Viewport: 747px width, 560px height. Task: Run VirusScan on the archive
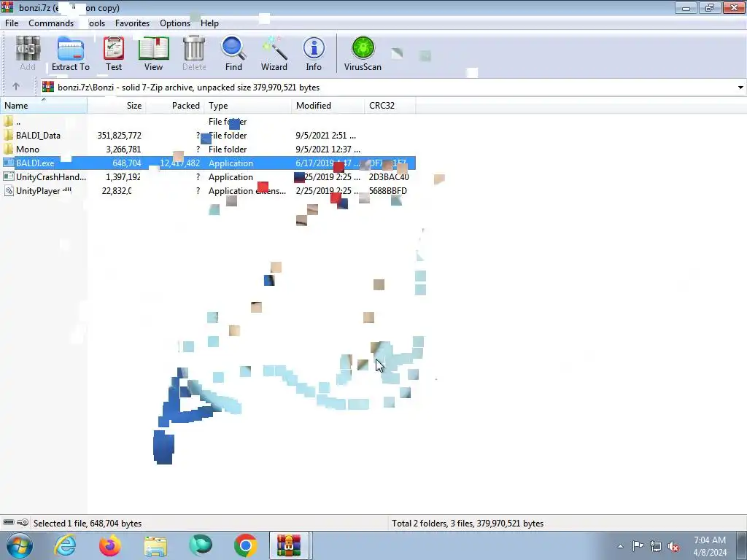click(x=363, y=53)
